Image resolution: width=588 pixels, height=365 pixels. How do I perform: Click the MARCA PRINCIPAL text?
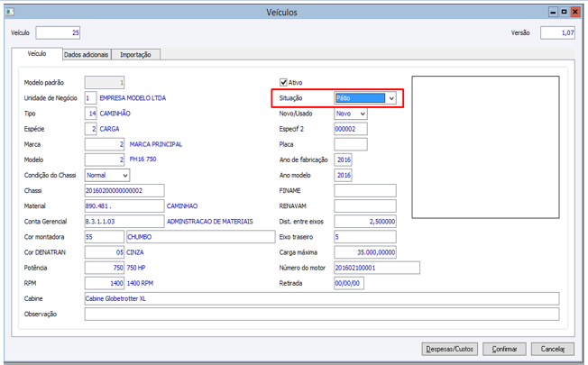point(156,144)
